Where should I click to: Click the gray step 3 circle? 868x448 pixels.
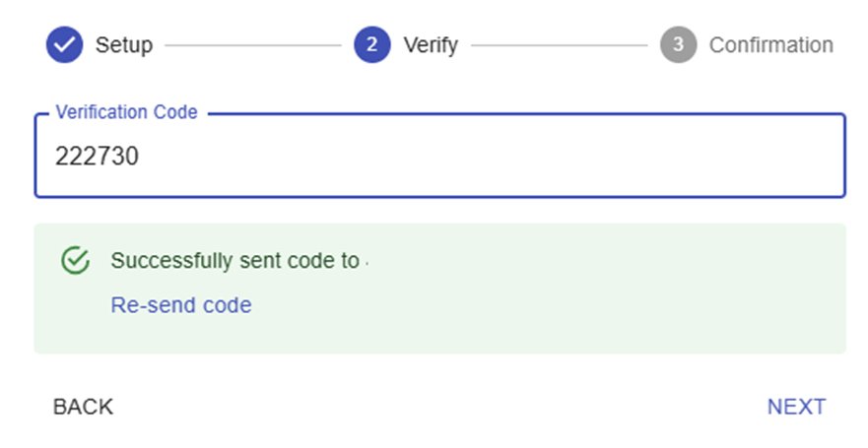click(678, 45)
